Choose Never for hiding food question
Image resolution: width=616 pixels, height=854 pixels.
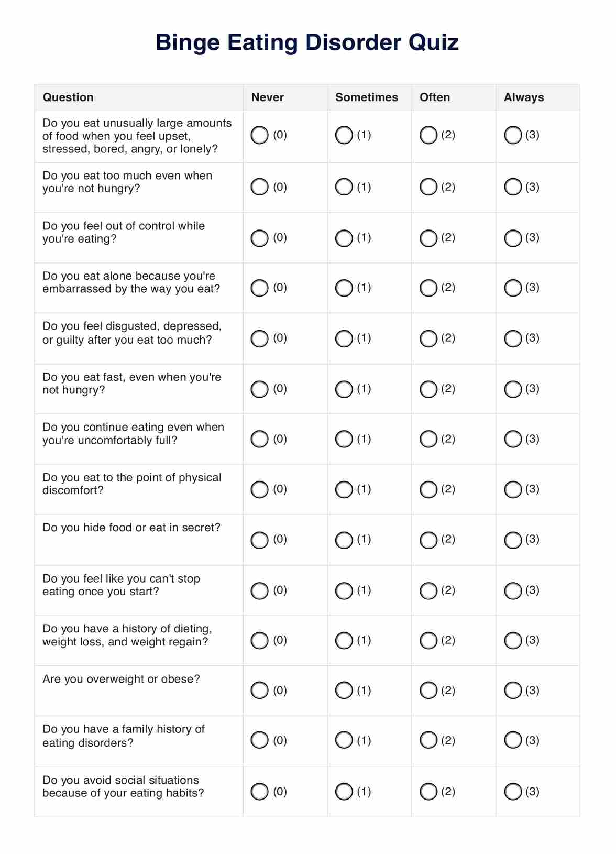259,540
